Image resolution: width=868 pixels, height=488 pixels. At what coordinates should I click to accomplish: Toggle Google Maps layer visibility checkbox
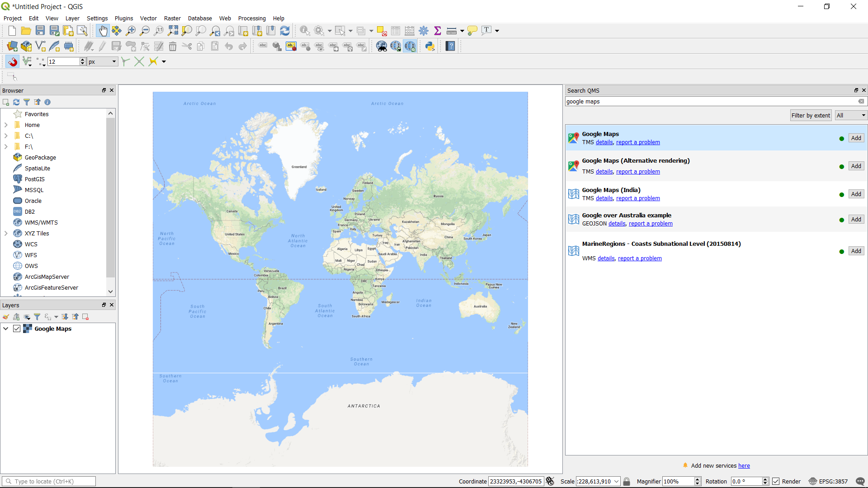coord(17,328)
